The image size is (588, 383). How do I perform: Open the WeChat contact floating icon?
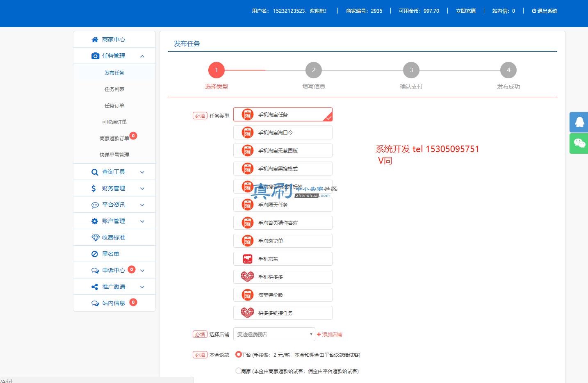coord(579,143)
